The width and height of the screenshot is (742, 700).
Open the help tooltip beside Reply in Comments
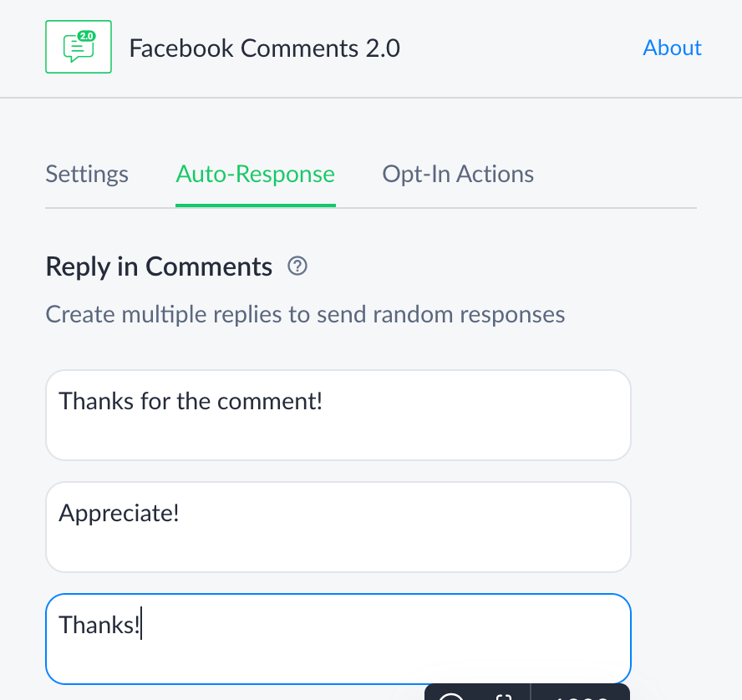click(x=297, y=266)
